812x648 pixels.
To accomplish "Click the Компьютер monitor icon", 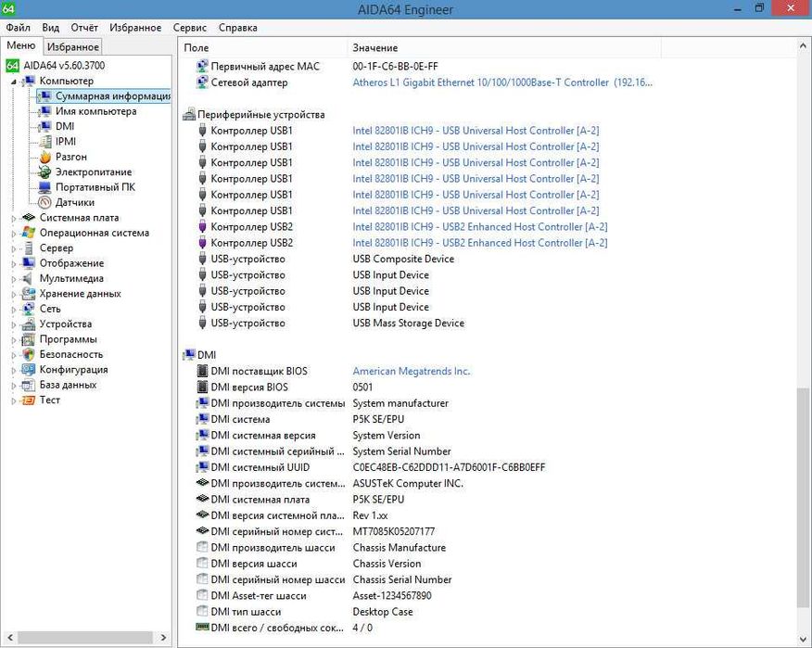I will click(29, 81).
